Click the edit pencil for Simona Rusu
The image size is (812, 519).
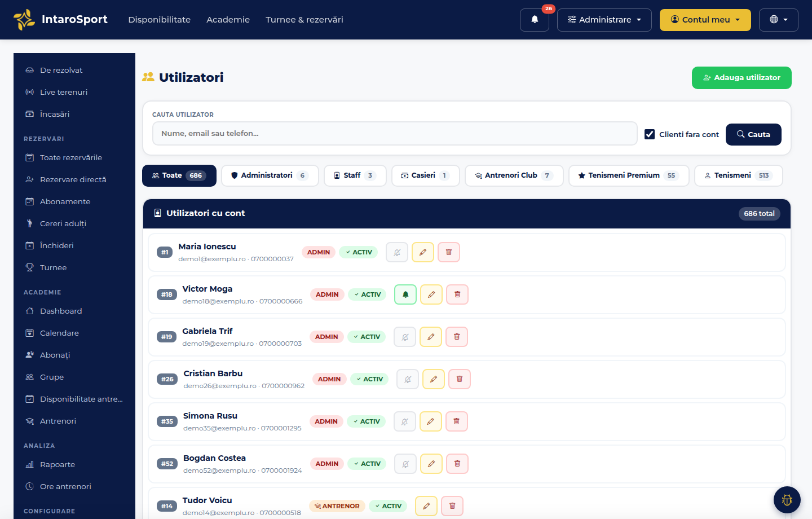tap(431, 421)
